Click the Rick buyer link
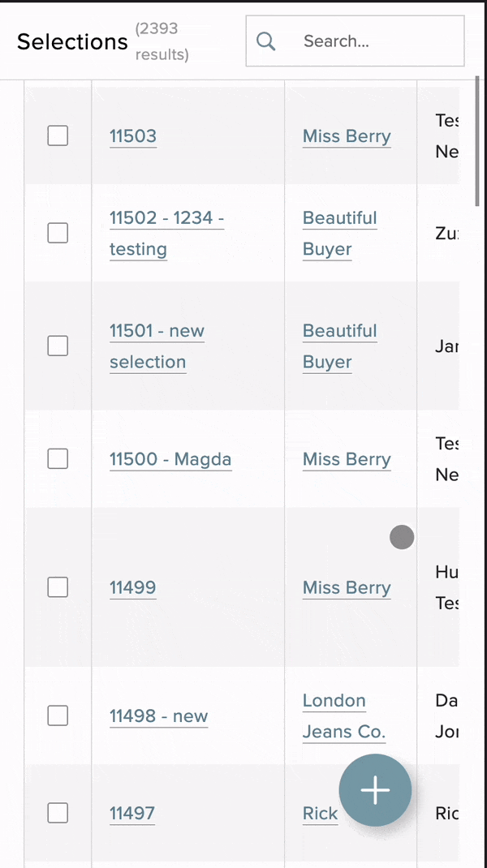 [x=320, y=813]
